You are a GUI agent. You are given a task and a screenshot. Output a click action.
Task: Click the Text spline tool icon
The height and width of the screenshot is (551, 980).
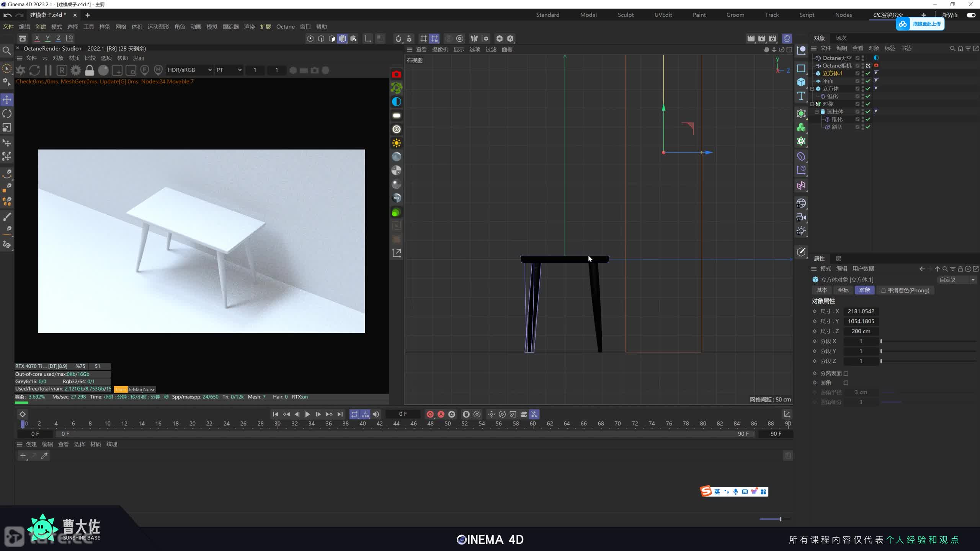[801, 96]
